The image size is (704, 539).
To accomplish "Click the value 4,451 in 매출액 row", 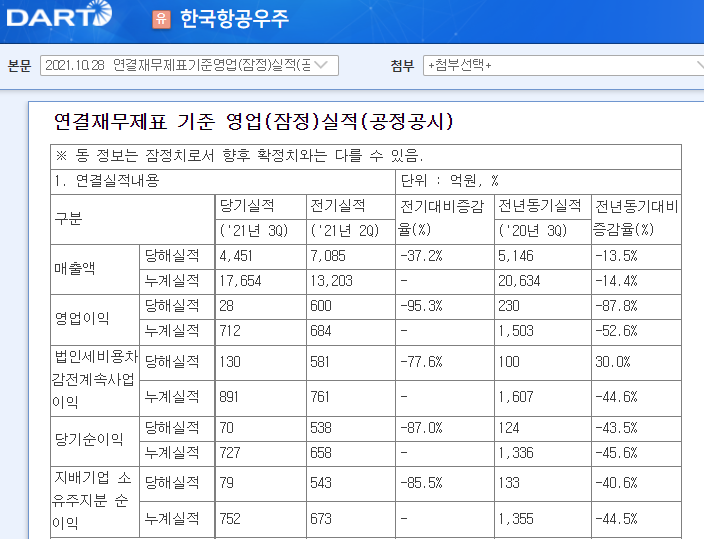I will tap(260, 257).
